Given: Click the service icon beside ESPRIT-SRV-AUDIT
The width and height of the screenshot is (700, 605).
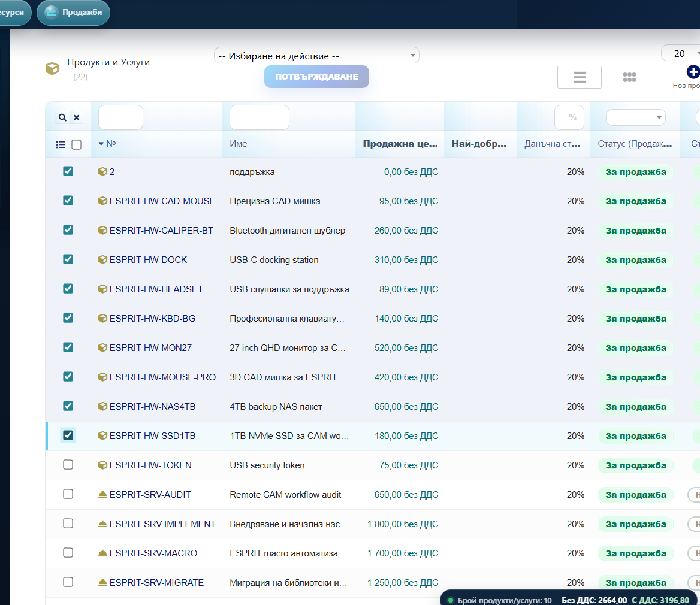Looking at the screenshot, I should point(102,494).
